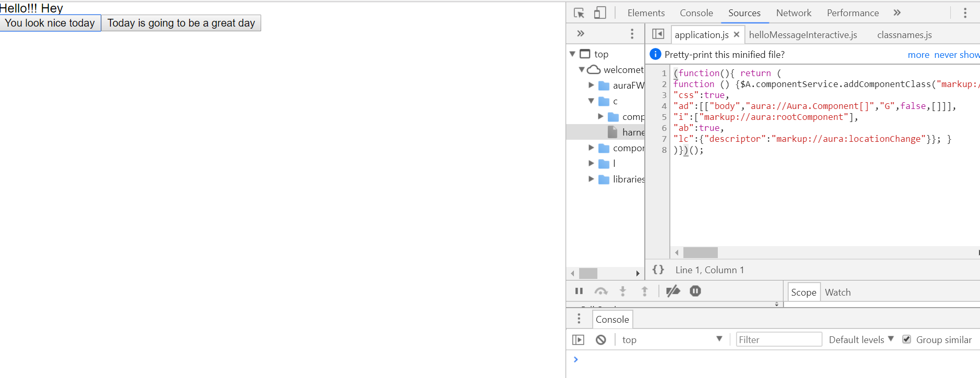This screenshot has height=378, width=980.
Task: Show more DevTools panels chevron
Action: click(x=897, y=13)
